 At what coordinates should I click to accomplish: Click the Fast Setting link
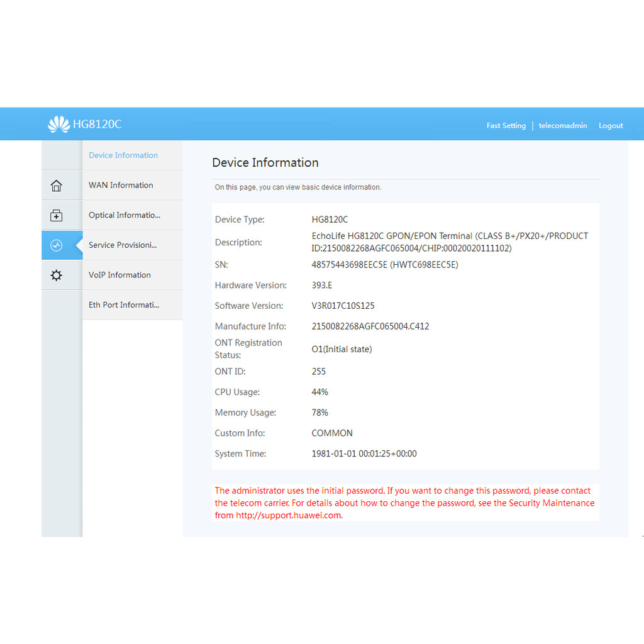point(506,126)
